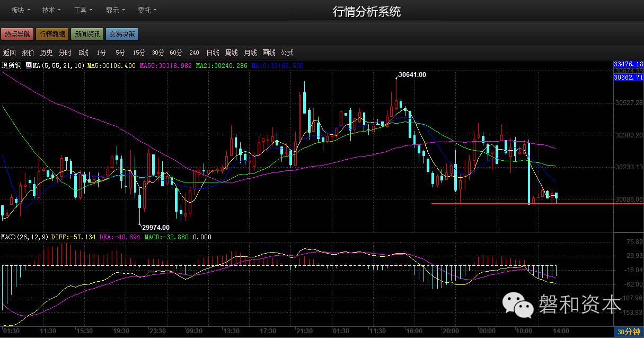Viewport: 644px width, 338px height.
Task: Click the 29974.00 low price label
Action: click(156, 228)
